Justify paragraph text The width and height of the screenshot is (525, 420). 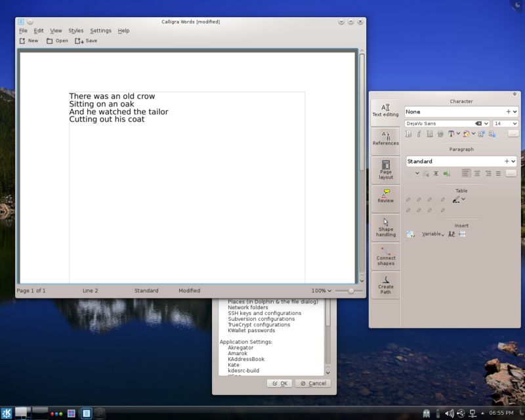pos(498,173)
